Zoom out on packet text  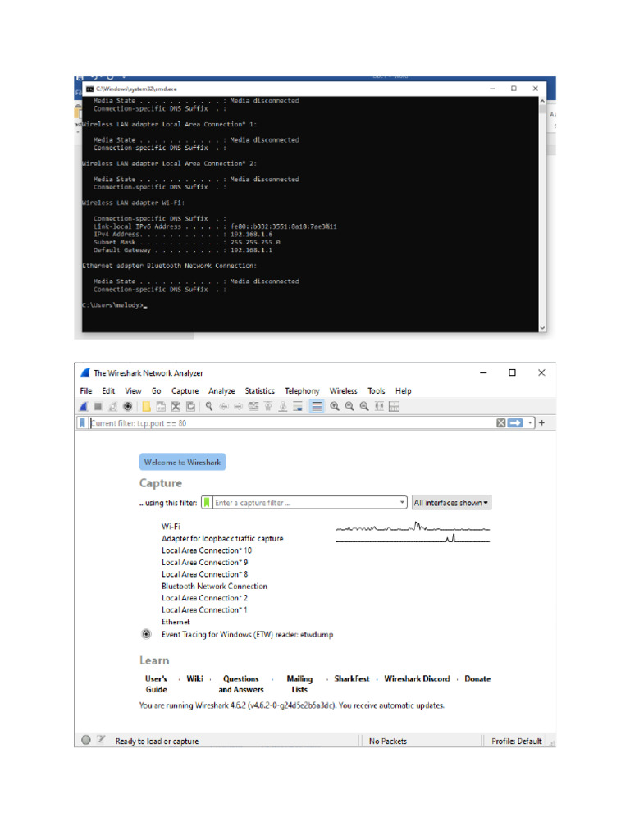pos(349,407)
